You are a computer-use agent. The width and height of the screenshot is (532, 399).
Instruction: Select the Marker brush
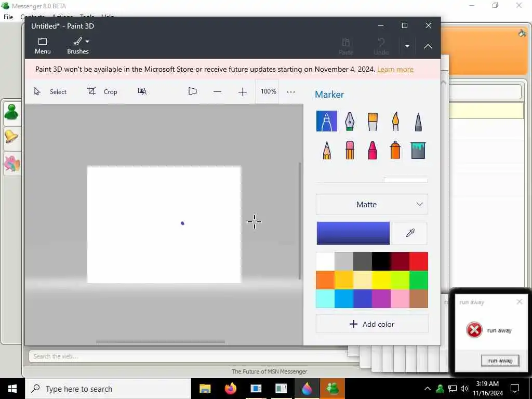[326, 121]
